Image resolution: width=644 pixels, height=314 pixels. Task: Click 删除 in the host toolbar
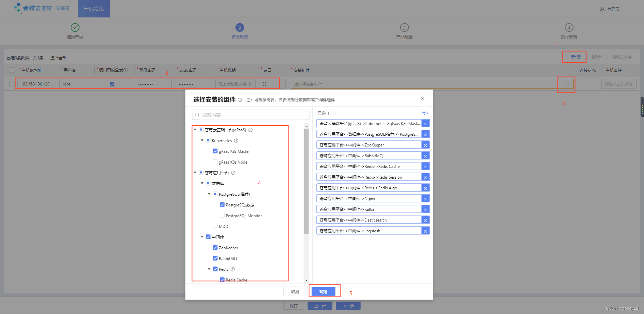(596, 57)
